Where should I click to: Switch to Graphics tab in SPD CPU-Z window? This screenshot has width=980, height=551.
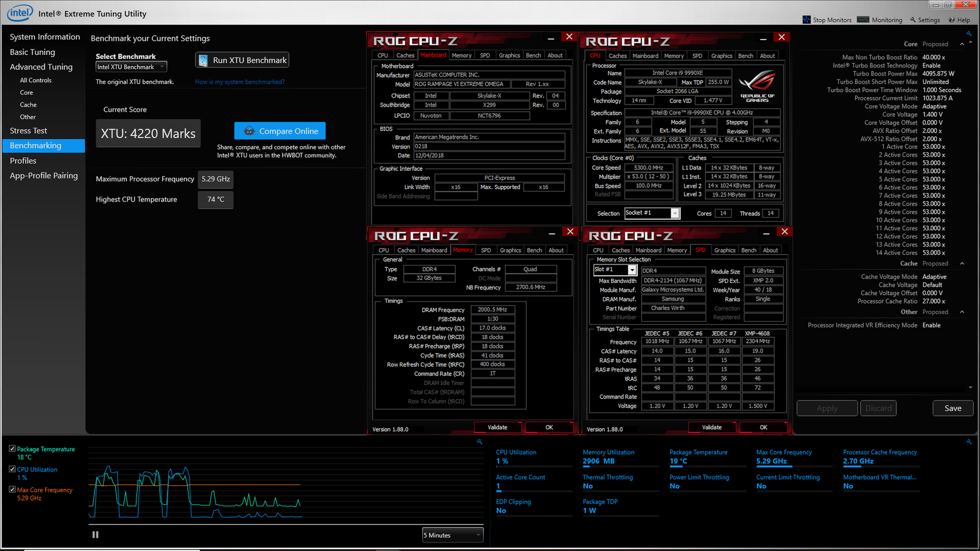(725, 250)
